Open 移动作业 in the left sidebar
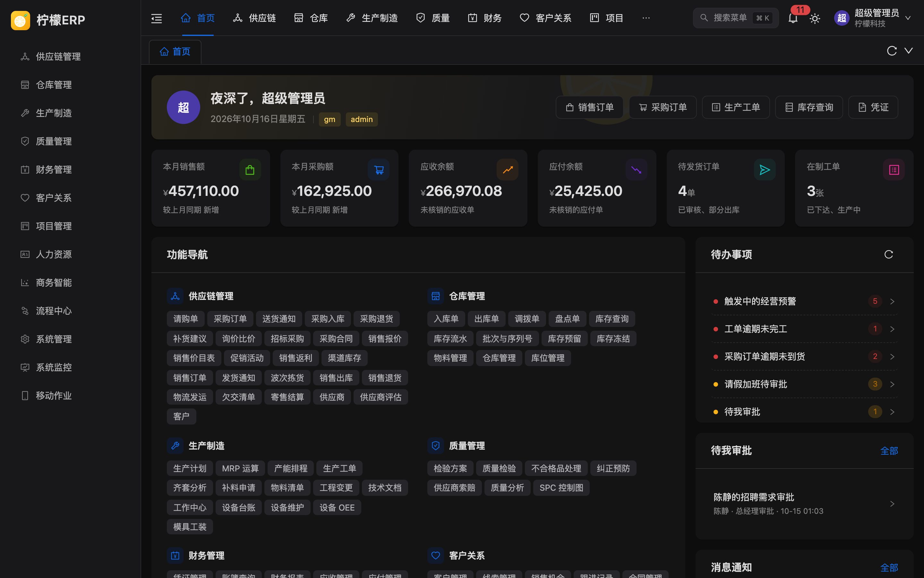924x578 pixels. point(71,396)
